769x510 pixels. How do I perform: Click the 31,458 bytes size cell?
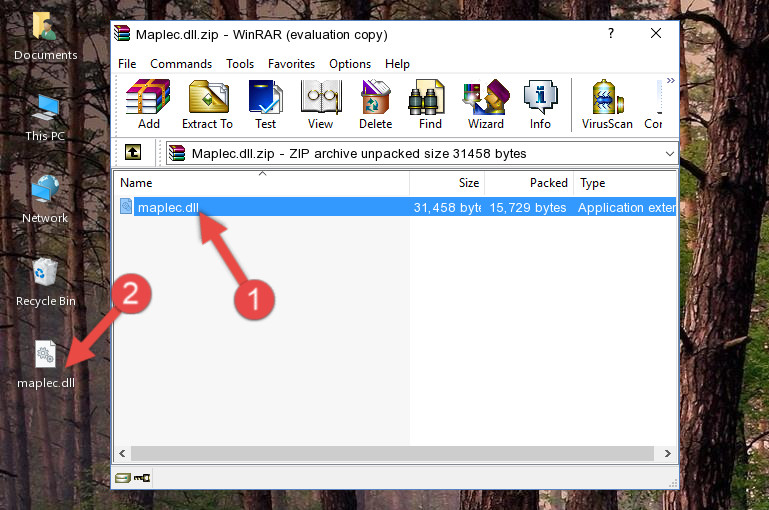(447, 207)
